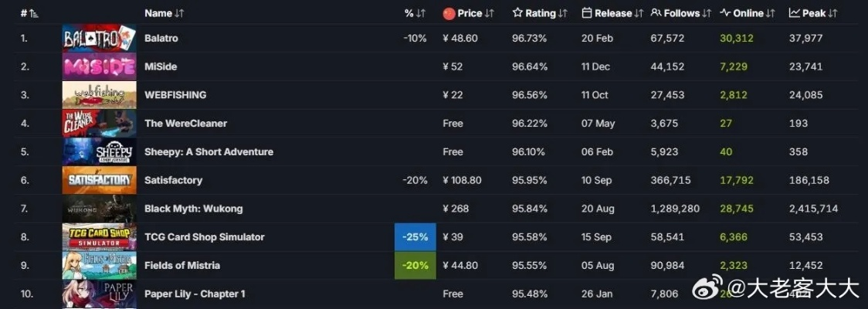Viewport: 868px width, 309px height.
Task: Open Paper Lily - Chapter 1 link
Action: click(x=195, y=294)
